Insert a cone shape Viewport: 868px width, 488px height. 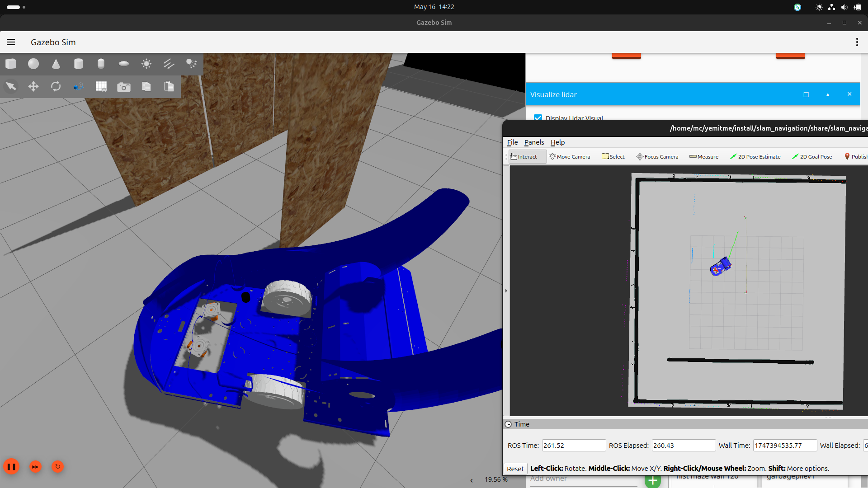(x=56, y=64)
